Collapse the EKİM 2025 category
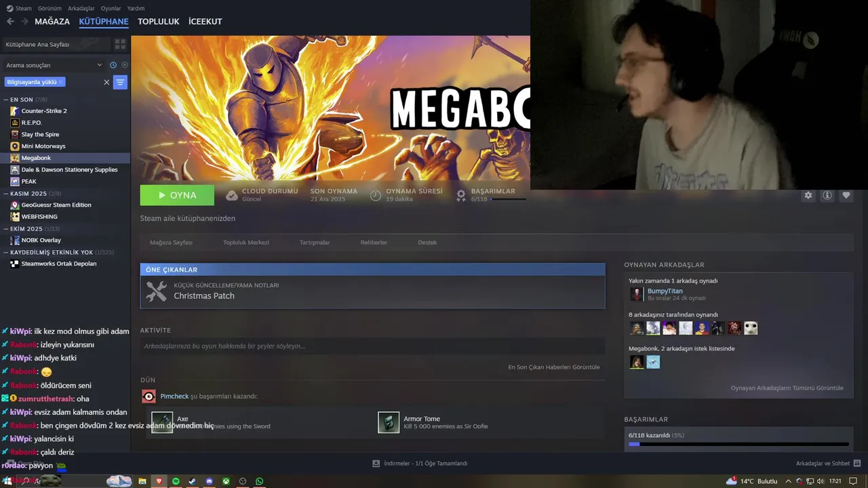The image size is (868, 488). 6,229
